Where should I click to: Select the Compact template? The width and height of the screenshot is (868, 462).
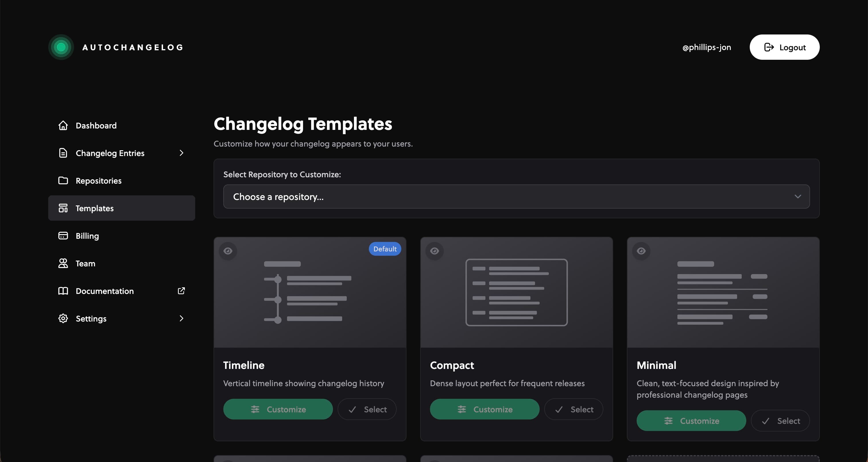point(573,409)
